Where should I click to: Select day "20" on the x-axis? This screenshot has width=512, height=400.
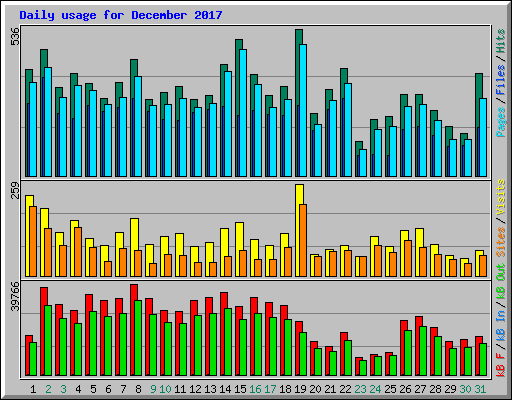[315, 389]
